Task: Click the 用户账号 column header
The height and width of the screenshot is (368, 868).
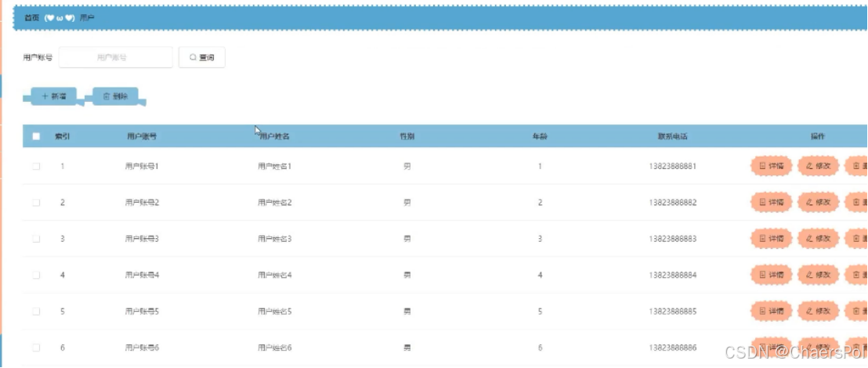Action: tap(142, 137)
